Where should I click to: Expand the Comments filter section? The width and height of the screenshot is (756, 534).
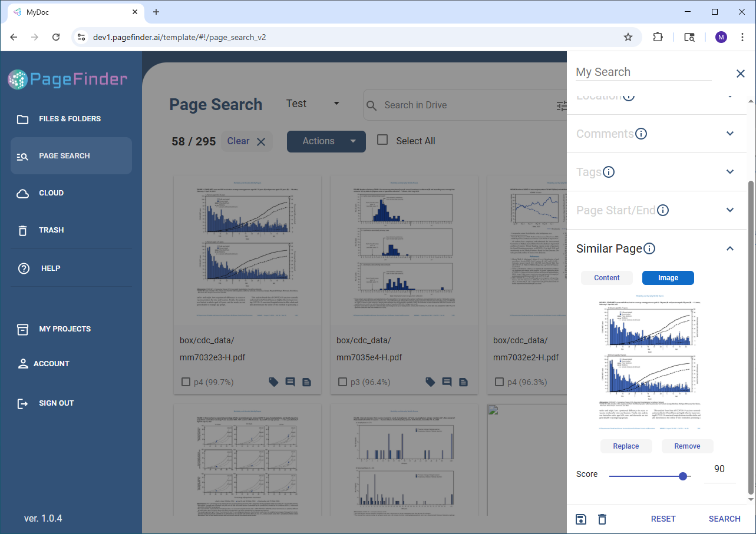click(x=730, y=134)
